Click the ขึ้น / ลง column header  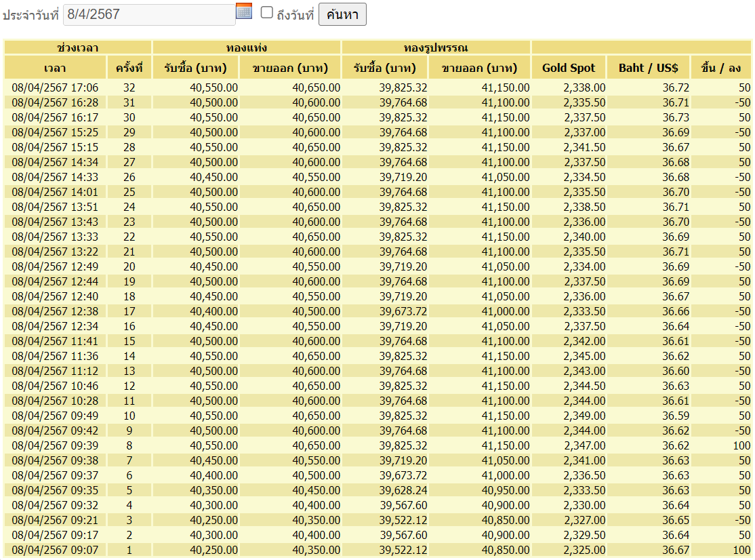[x=721, y=68]
